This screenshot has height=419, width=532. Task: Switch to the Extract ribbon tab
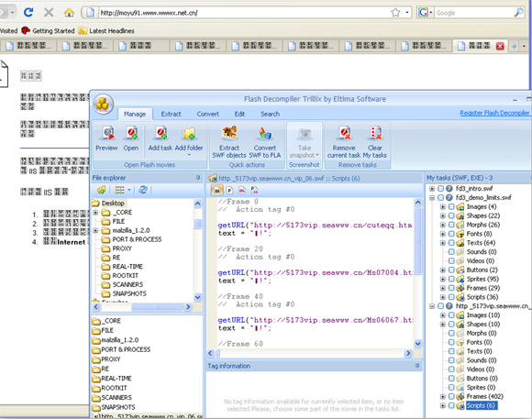pos(171,114)
